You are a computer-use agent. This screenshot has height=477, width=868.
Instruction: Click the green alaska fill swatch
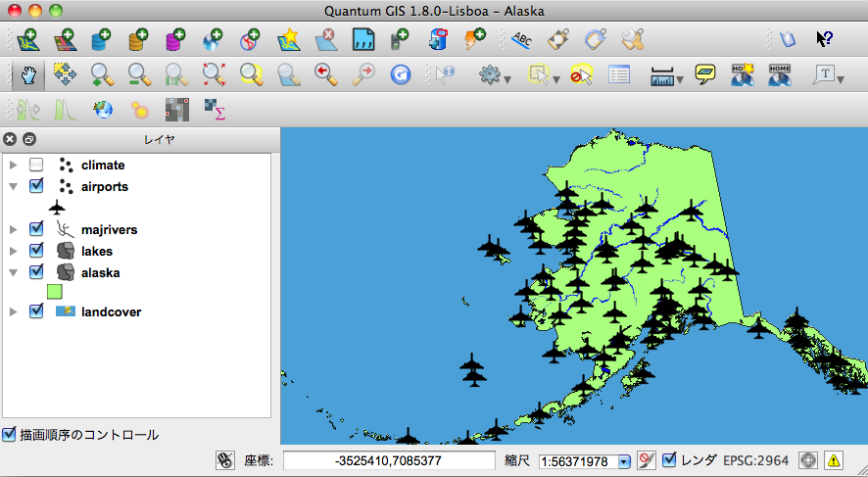[x=55, y=292]
